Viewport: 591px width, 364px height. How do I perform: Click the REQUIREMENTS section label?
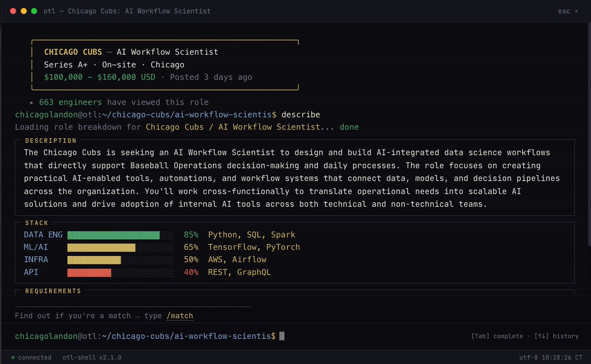[x=53, y=291]
